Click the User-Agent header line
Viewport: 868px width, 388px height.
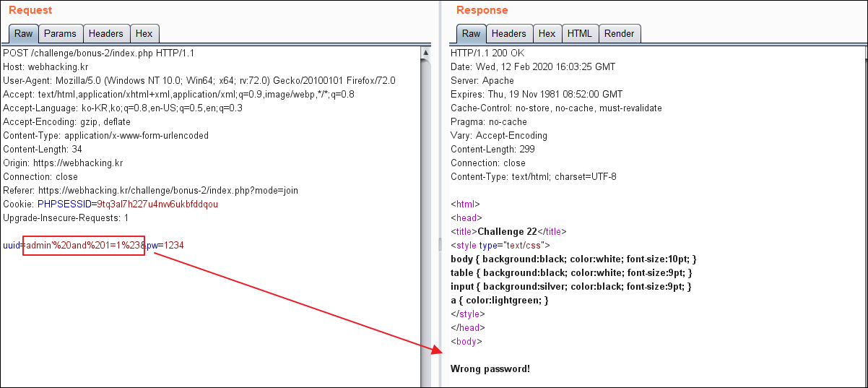click(x=199, y=81)
